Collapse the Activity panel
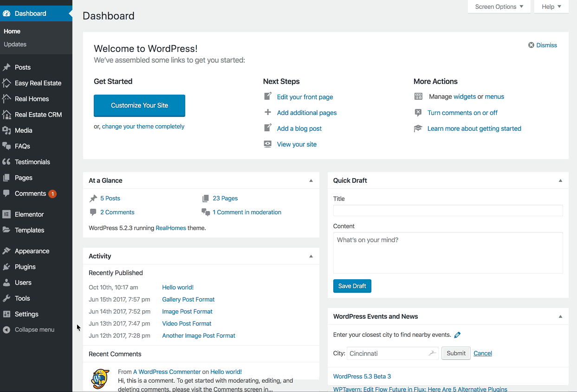The image size is (577, 392). pos(311,256)
